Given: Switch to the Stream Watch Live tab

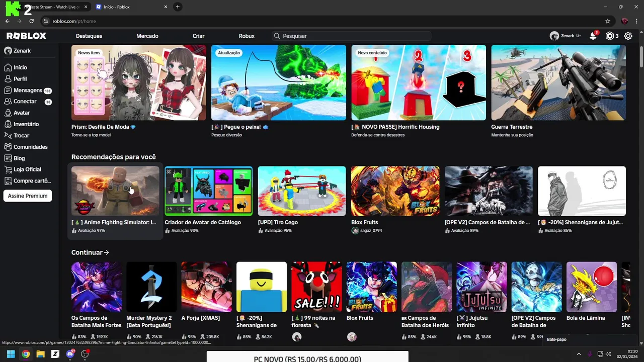Looking at the screenshot, I should coord(50,7).
